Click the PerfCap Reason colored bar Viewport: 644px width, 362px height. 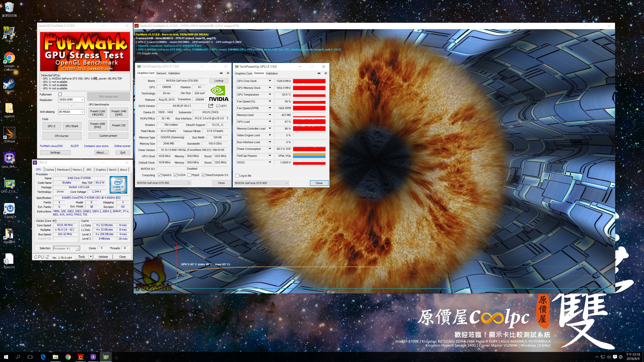pos(309,156)
